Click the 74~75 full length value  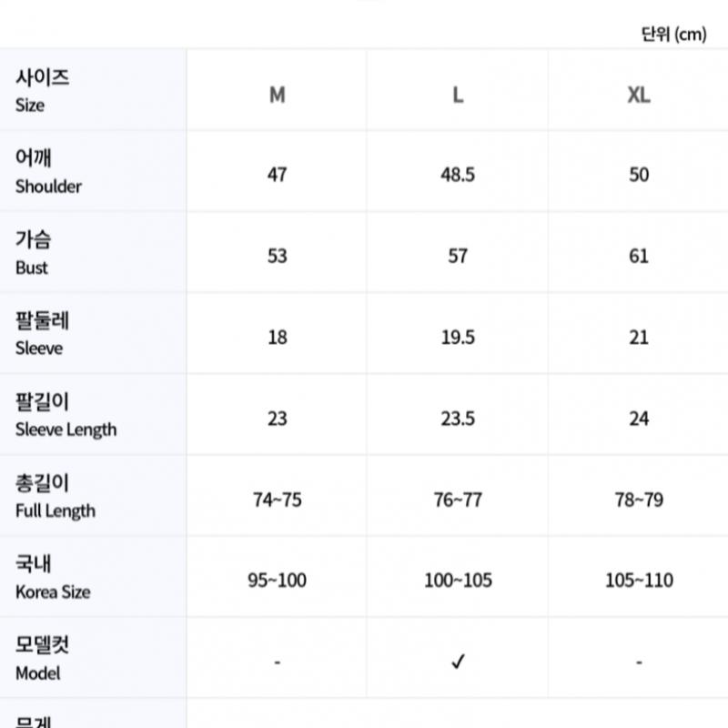click(278, 500)
